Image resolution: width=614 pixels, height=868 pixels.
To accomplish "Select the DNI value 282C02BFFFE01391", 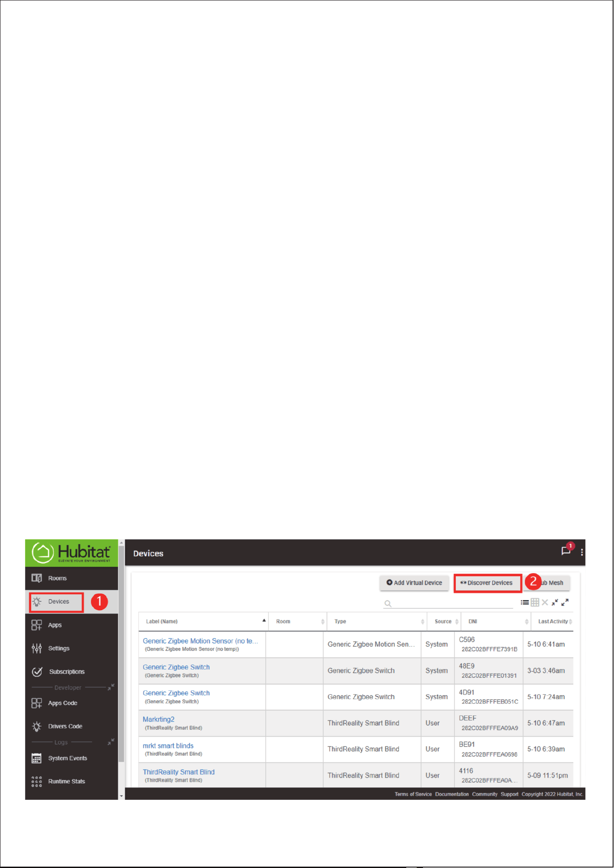I will click(x=489, y=676).
